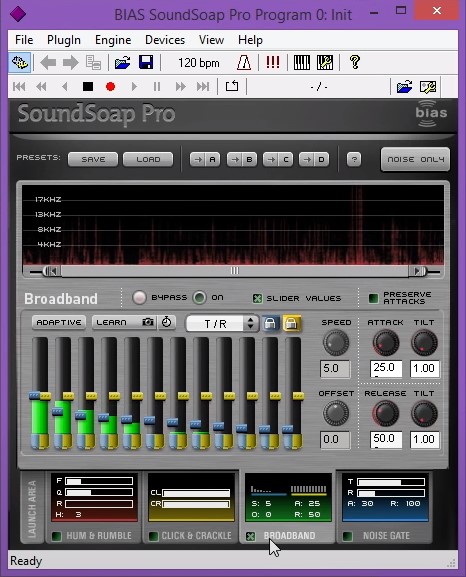Viewport: 466px width, 577px height.
Task: Click the next program right arrow
Action: pyautogui.click(x=70, y=63)
